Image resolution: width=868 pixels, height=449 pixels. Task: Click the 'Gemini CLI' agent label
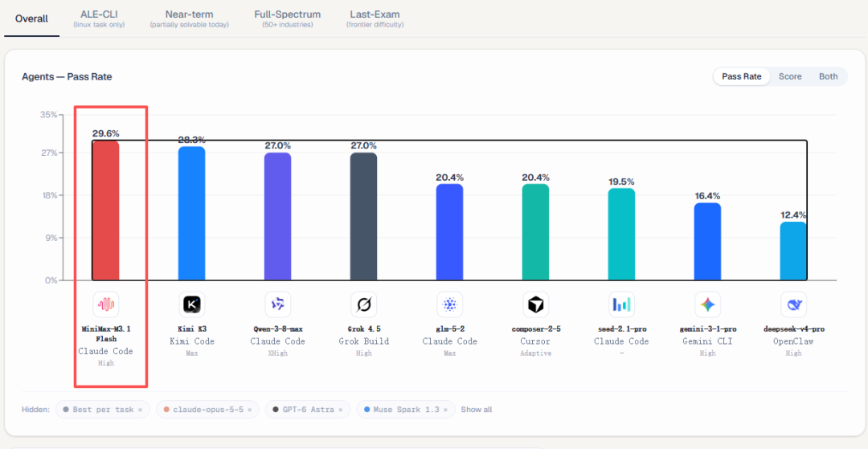(x=707, y=341)
